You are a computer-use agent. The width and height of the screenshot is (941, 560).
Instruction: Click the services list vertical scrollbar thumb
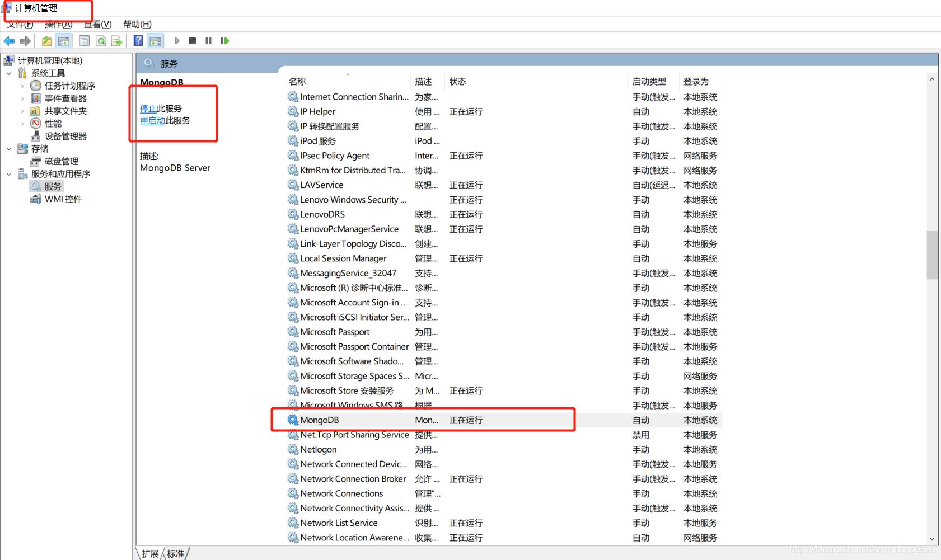point(932,255)
